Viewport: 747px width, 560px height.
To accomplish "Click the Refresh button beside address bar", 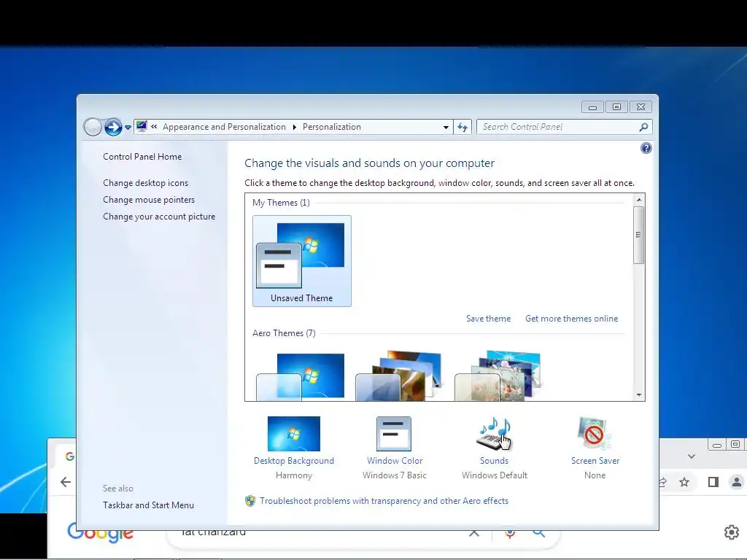I will click(462, 127).
